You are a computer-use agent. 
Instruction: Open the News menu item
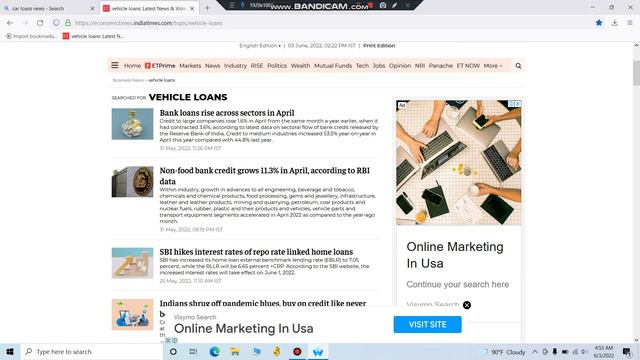[212, 66]
